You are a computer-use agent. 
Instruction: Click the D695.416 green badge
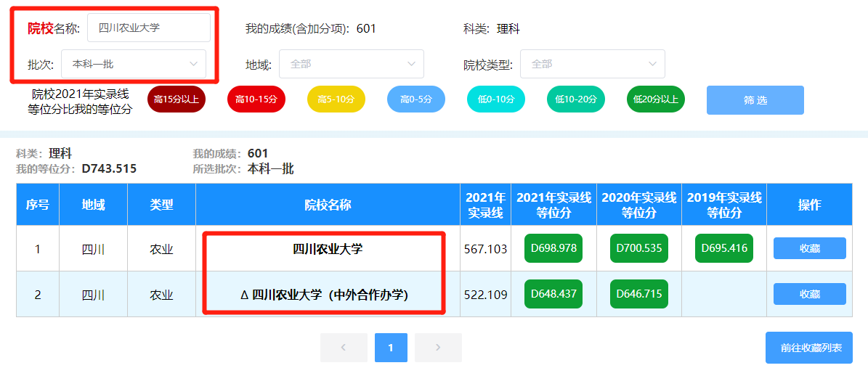click(x=724, y=248)
